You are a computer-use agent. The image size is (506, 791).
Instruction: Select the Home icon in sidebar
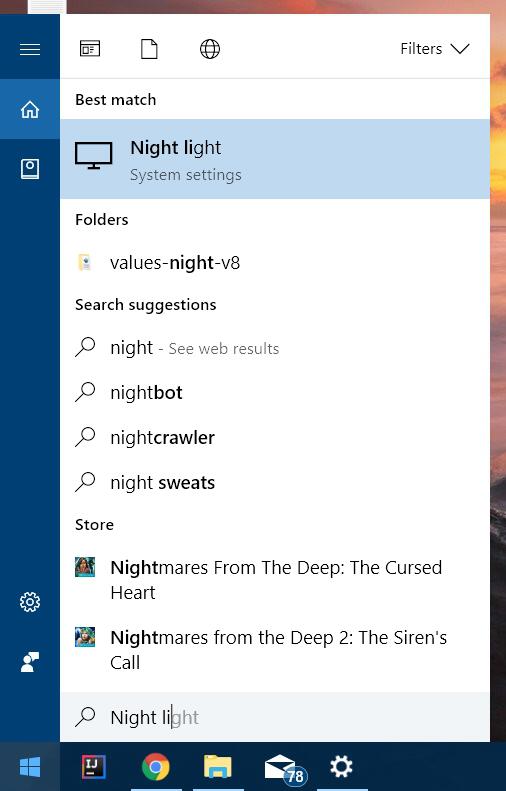click(x=30, y=109)
